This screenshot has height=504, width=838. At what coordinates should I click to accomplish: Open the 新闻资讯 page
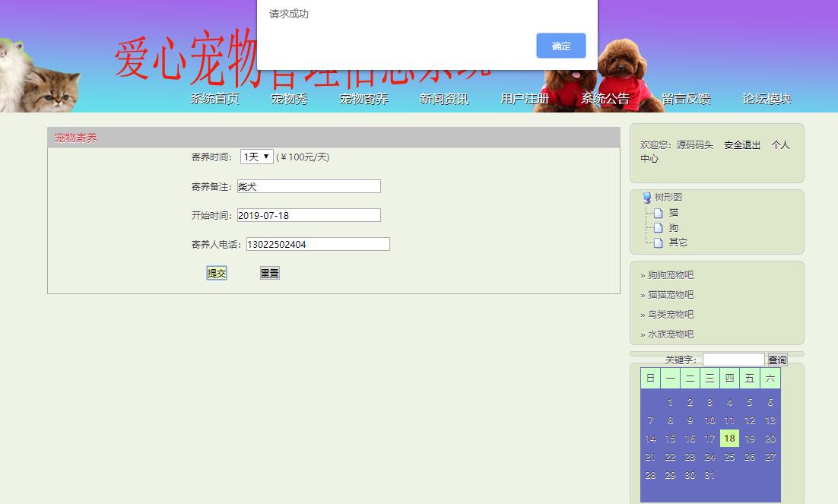point(443,98)
